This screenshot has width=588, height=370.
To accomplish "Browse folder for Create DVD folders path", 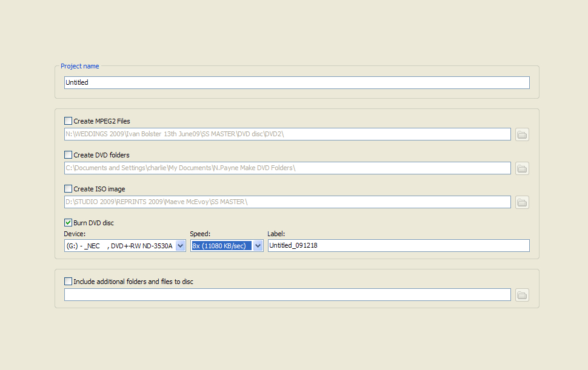I will pos(522,168).
